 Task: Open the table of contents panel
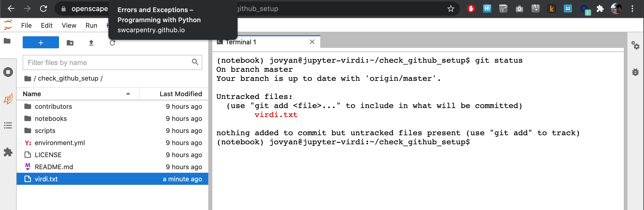click(8, 126)
